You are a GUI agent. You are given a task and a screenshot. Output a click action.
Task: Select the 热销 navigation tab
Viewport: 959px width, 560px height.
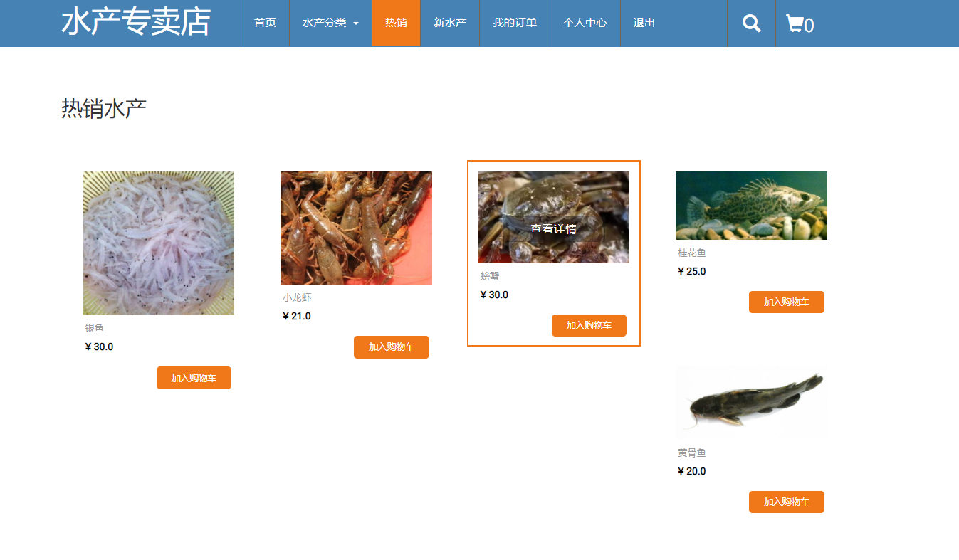tap(396, 23)
